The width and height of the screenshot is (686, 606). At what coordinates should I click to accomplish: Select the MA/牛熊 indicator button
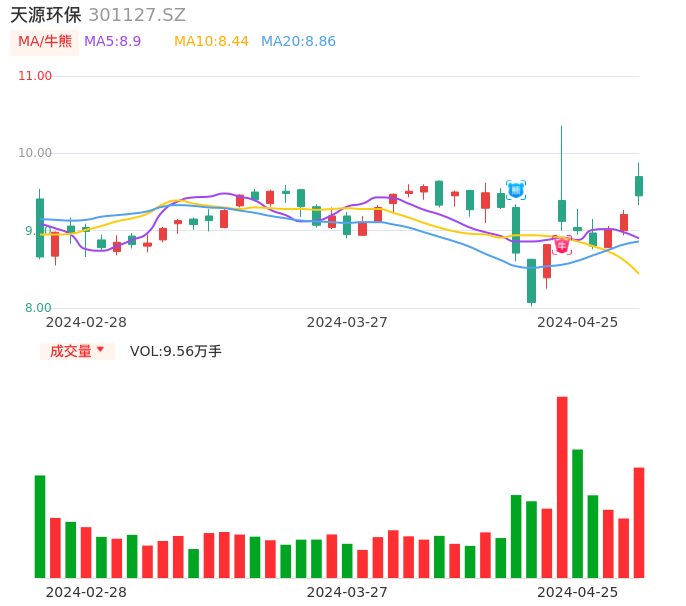tap(45, 42)
